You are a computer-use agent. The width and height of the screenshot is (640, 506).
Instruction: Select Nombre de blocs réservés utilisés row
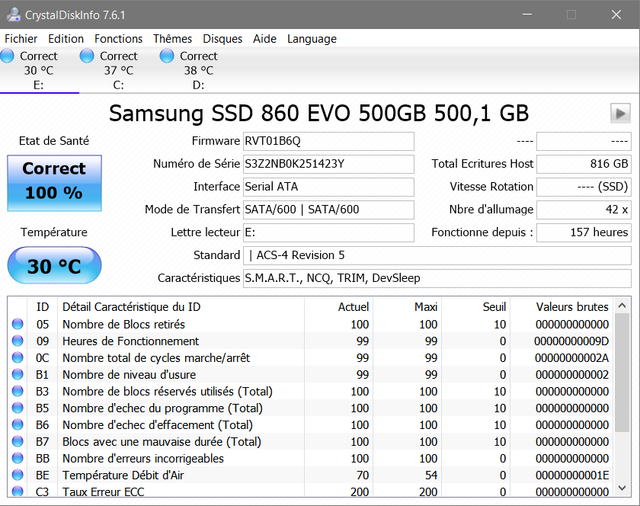311,391
